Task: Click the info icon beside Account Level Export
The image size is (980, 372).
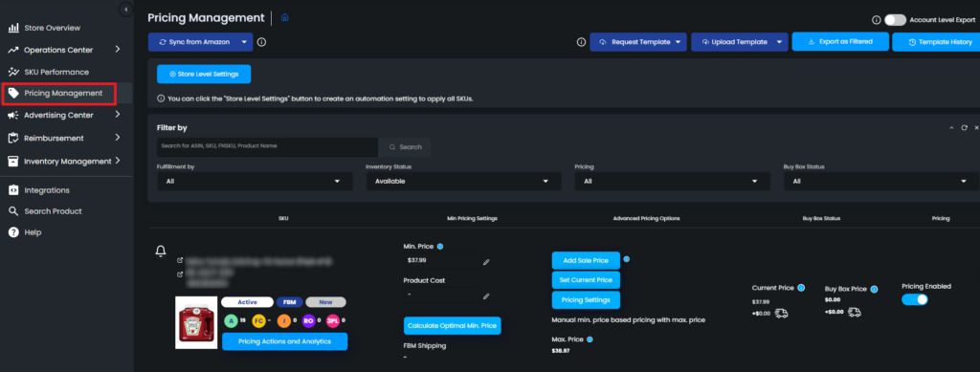Action: click(876, 20)
